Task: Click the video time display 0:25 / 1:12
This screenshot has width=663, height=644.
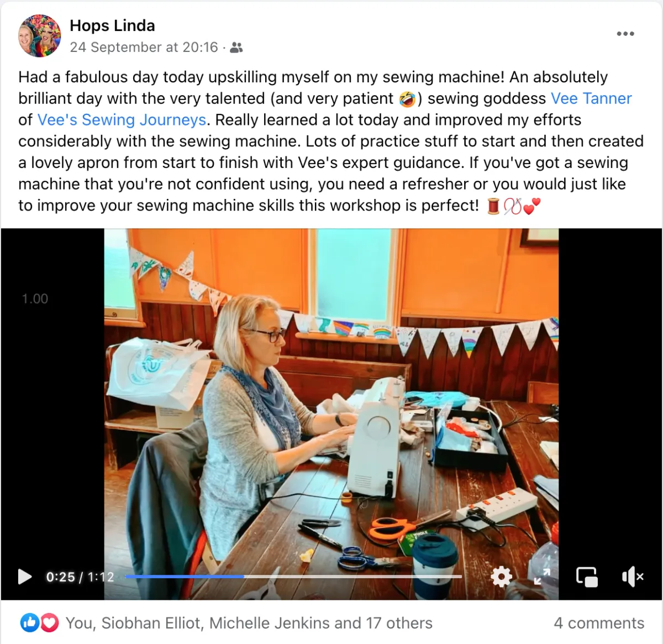Action: click(80, 577)
